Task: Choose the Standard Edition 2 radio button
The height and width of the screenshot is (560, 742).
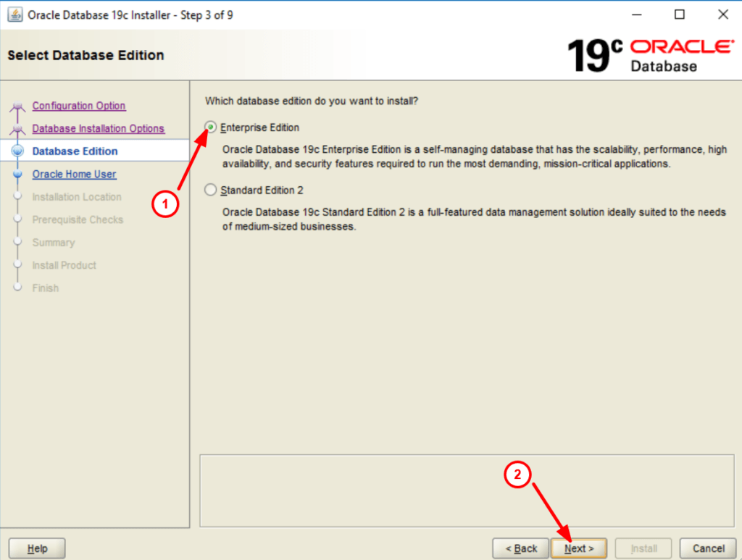Action: pyautogui.click(x=211, y=190)
